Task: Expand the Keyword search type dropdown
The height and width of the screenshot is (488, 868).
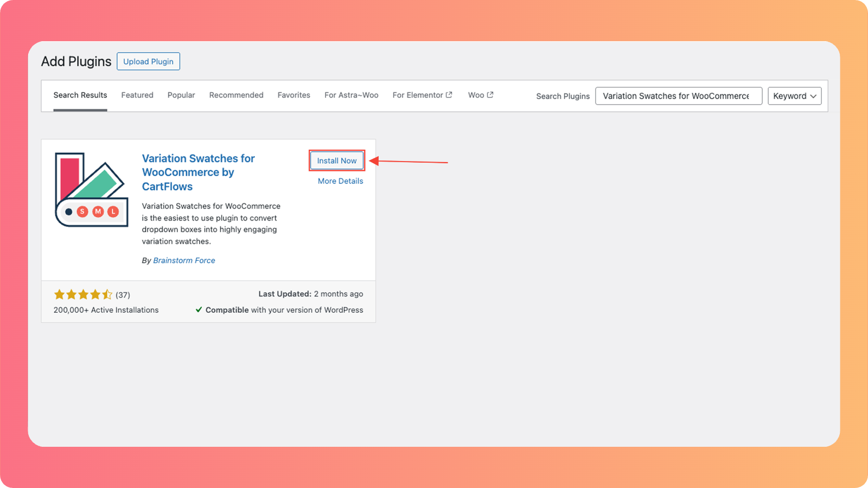Action: tap(794, 96)
